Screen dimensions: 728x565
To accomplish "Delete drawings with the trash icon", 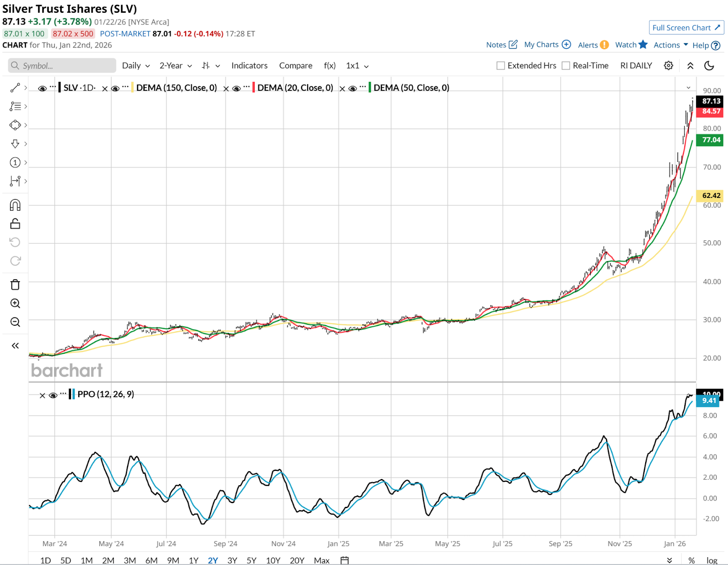I will (15, 285).
